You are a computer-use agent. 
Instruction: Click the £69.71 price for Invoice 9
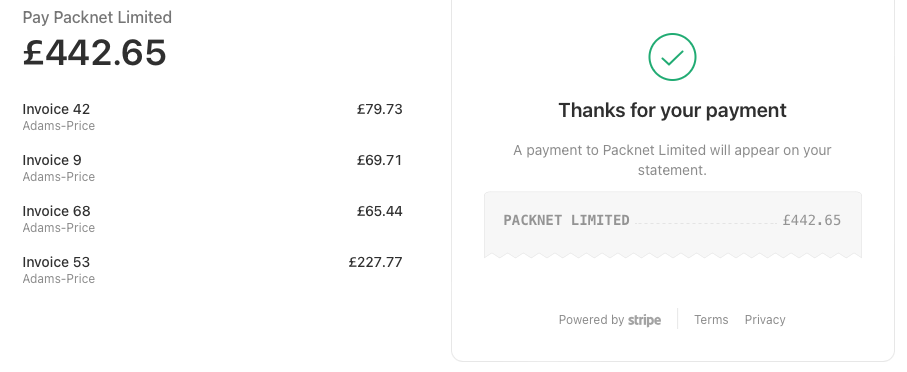379,160
